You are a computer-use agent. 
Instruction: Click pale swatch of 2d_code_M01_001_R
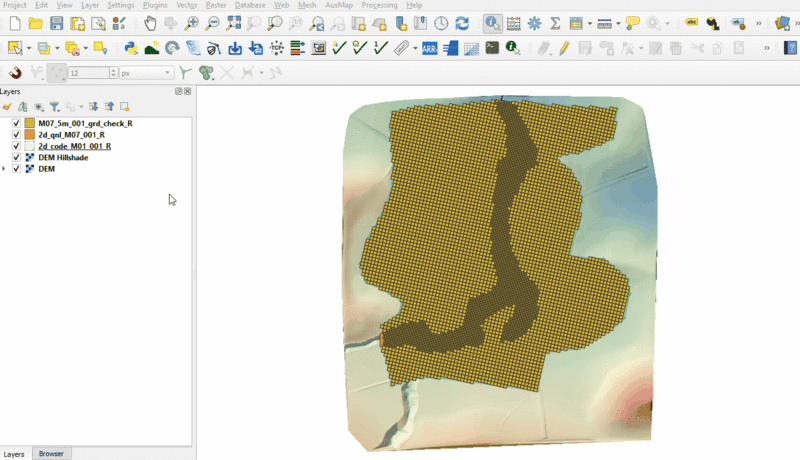pos(30,146)
